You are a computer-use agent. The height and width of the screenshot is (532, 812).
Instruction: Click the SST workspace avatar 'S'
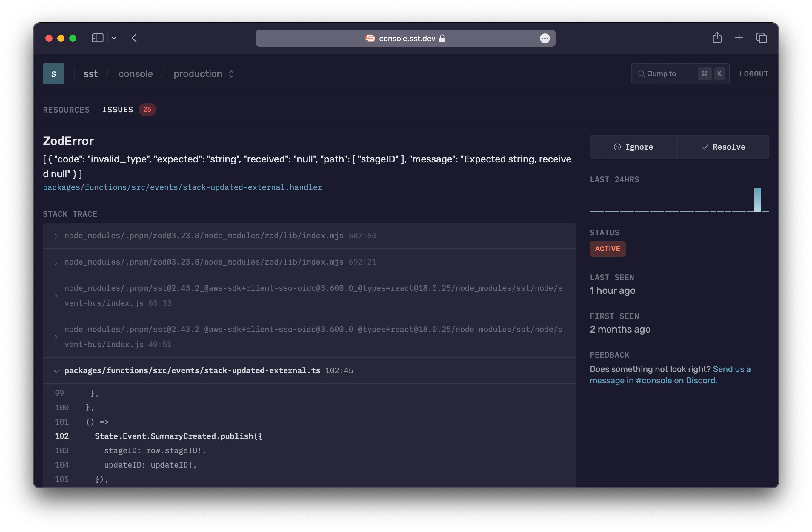[x=53, y=74]
